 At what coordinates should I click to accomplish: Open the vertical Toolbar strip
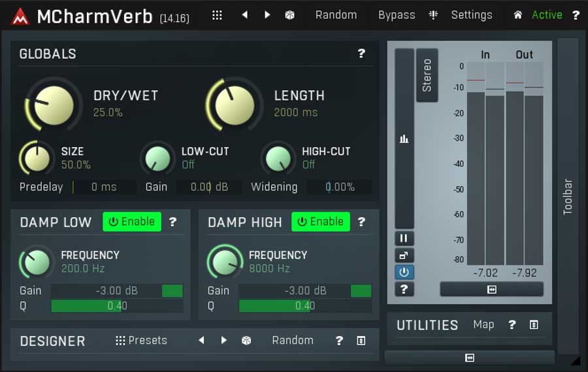568,196
